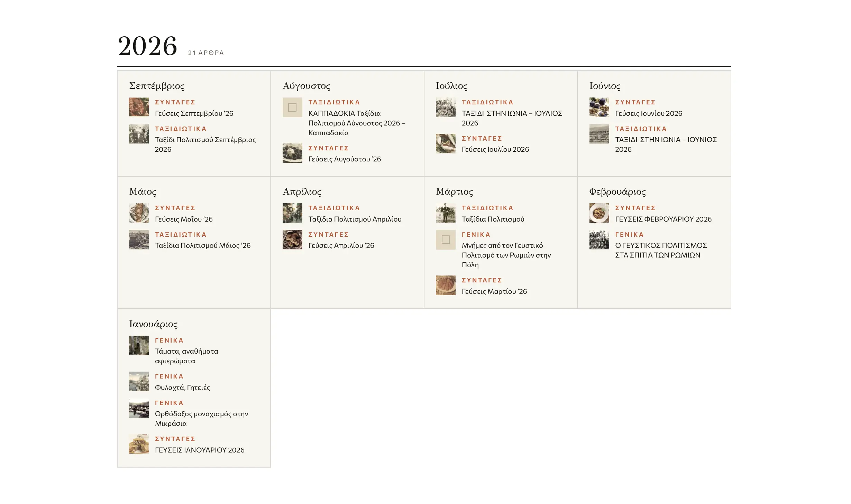The height and width of the screenshot is (504, 851).
Task: Click thumbnail of Ορθόδοξος μοναχισμός article
Action: [x=139, y=408]
